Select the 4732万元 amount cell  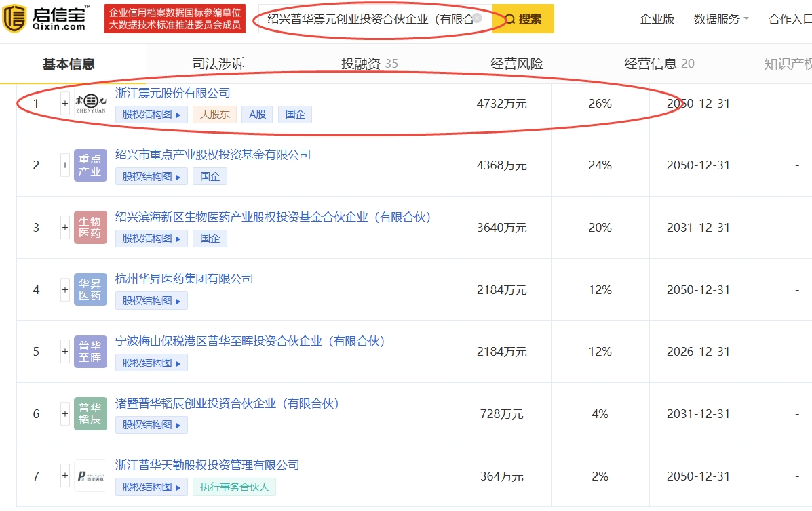(501, 104)
